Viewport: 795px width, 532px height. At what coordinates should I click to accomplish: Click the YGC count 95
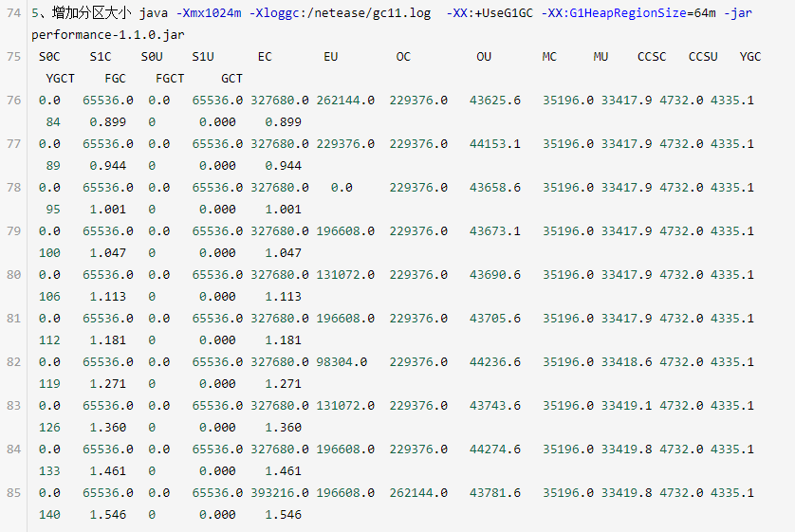[x=53, y=209]
